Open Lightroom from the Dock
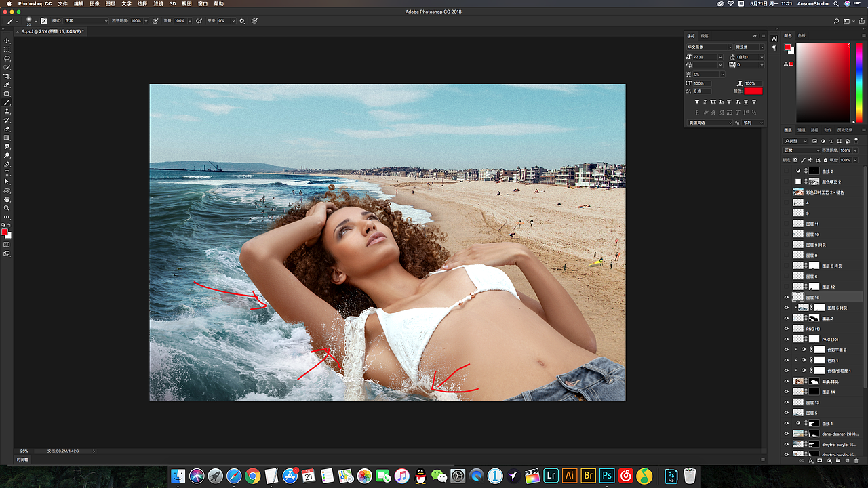The width and height of the screenshot is (868, 488). pyautogui.click(x=551, y=476)
